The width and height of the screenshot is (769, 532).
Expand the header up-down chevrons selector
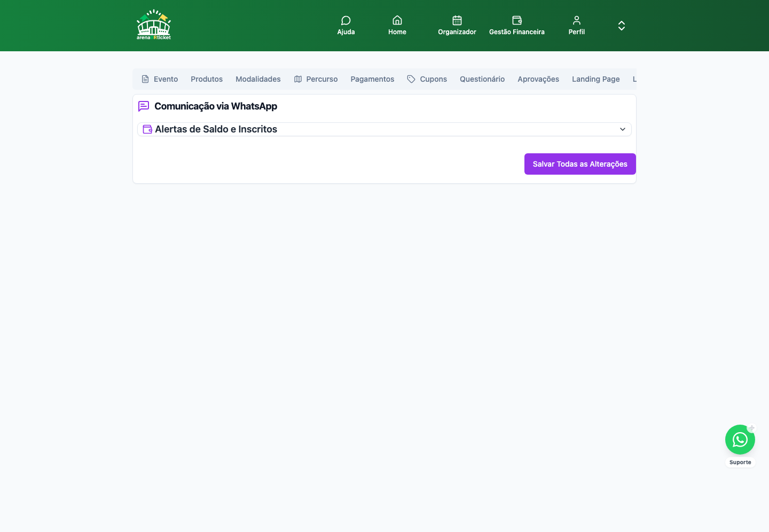pos(622,26)
